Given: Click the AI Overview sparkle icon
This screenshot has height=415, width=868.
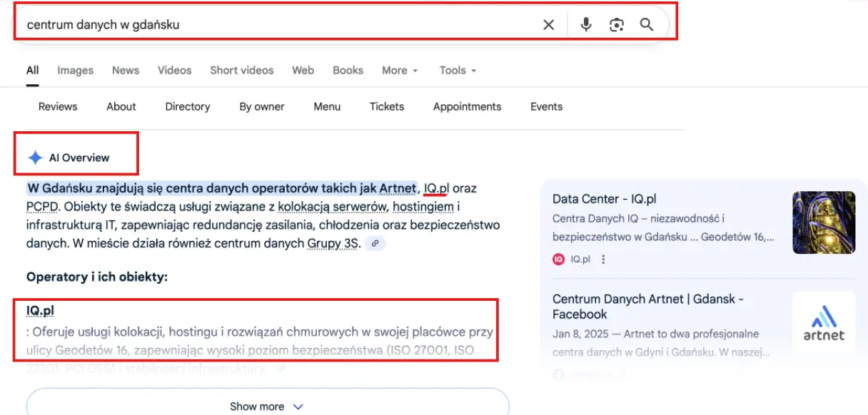Looking at the screenshot, I should point(35,158).
